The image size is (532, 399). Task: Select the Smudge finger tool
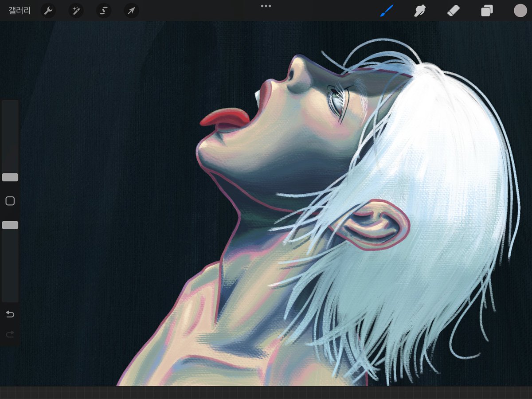[420, 11]
